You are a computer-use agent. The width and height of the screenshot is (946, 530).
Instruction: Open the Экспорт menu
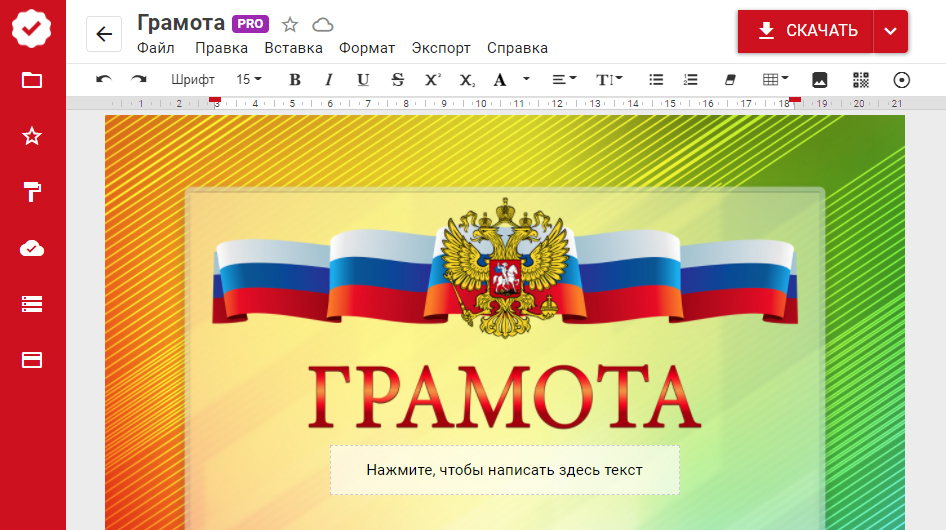[441, 48]
